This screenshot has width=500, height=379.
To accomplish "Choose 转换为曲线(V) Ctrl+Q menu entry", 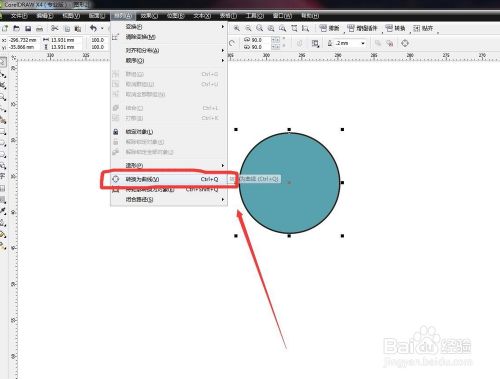I will click(169, 179).
